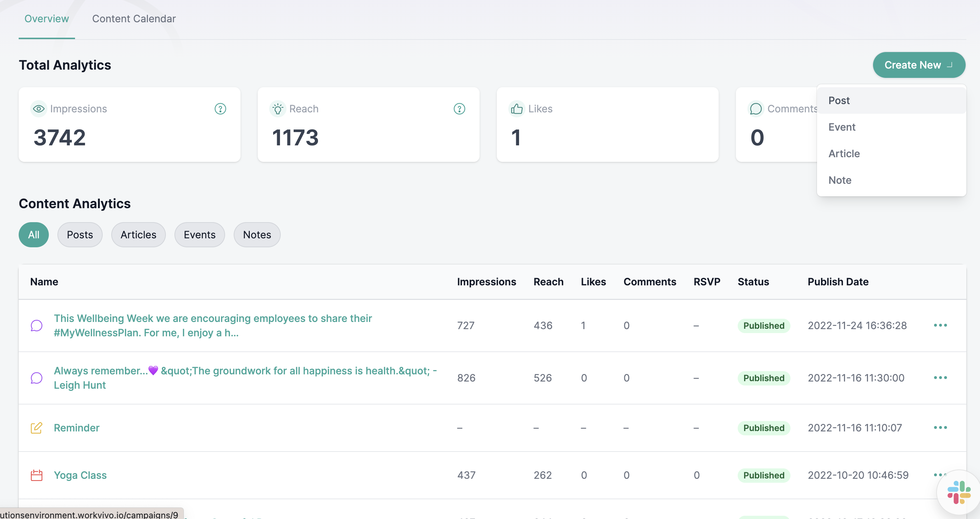Select the All content filter
This screenshot has height=519, width=980.
coord(34,235)
